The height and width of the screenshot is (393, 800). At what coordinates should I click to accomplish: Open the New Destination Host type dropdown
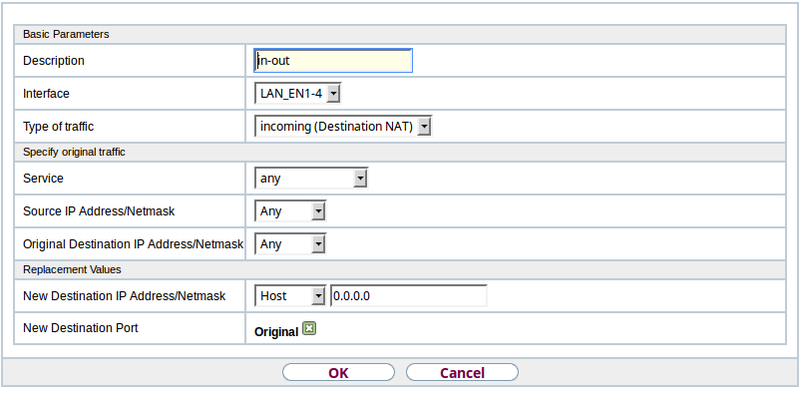coord(290,296)
